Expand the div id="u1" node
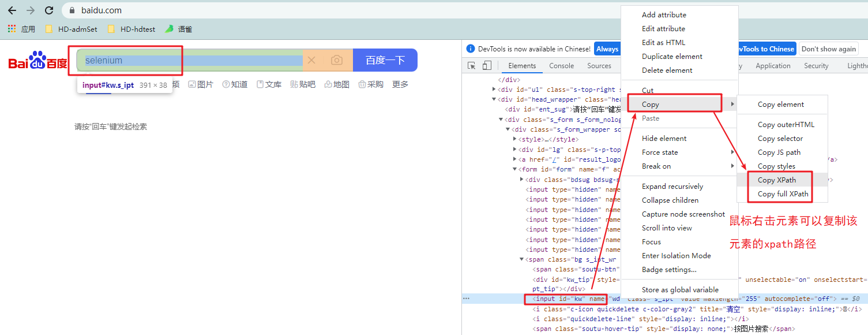The image size is (868, 335). click(x=494, y=90)
